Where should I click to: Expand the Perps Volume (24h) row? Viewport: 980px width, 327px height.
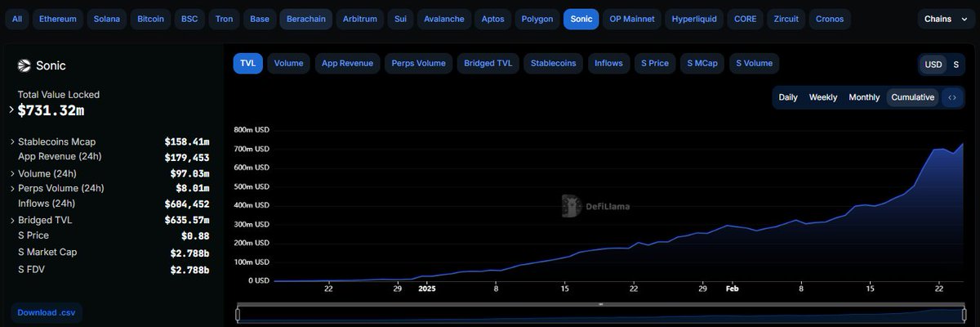11,188
